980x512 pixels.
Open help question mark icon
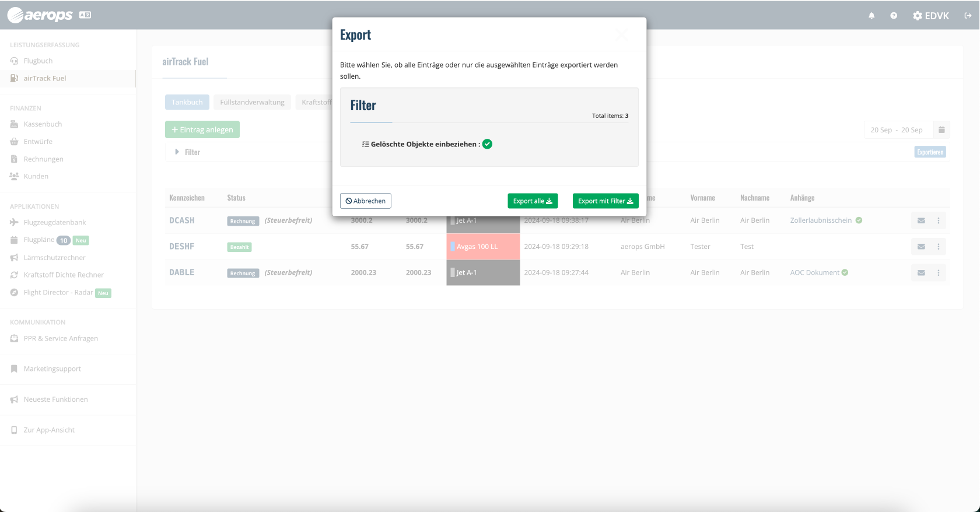click(x=894, y=16)
